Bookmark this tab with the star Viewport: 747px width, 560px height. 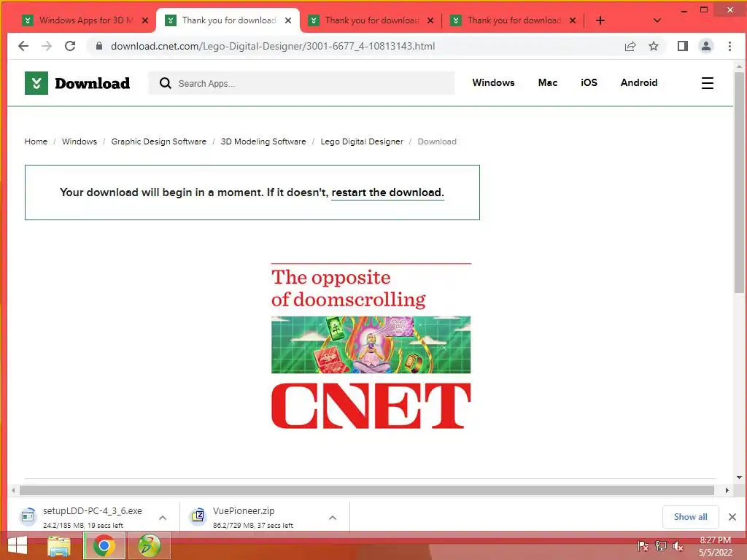(x=654, y=46)
